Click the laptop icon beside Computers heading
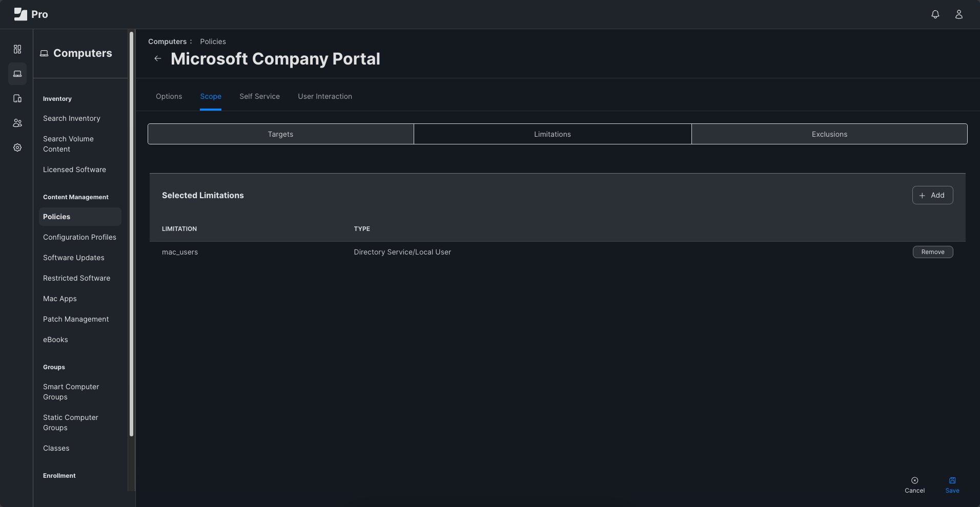This screenshot has height=507, width=980. point(44,53)
